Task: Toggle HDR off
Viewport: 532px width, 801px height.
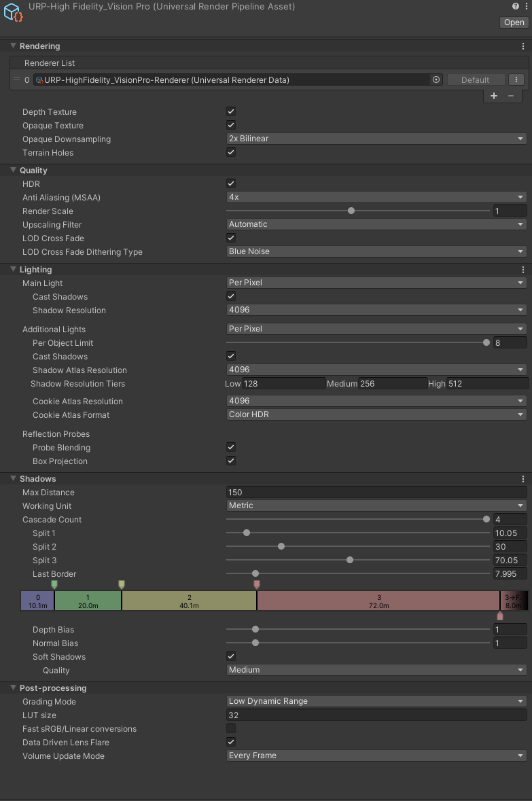Action: (231, 183)
